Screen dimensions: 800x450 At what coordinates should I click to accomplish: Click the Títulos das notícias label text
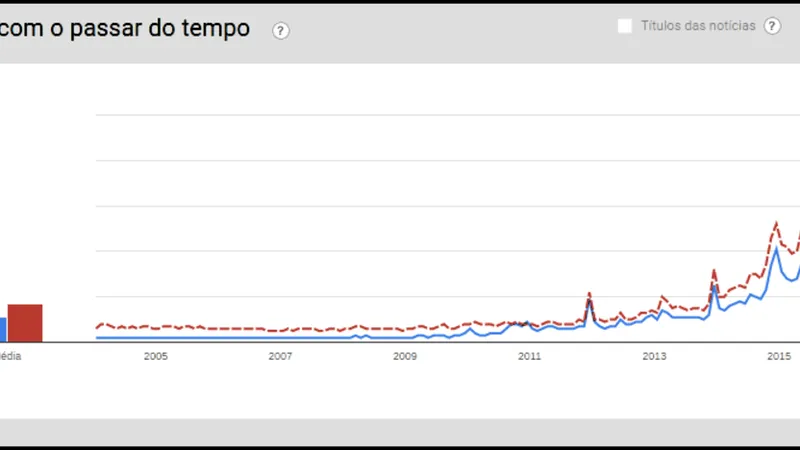click(x=698, y=26)
